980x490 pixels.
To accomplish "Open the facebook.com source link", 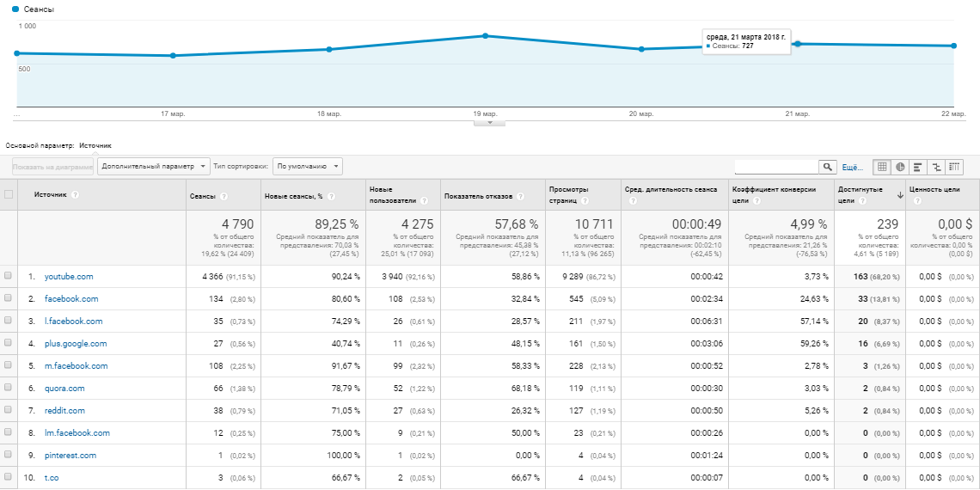I will click(71, 299).
